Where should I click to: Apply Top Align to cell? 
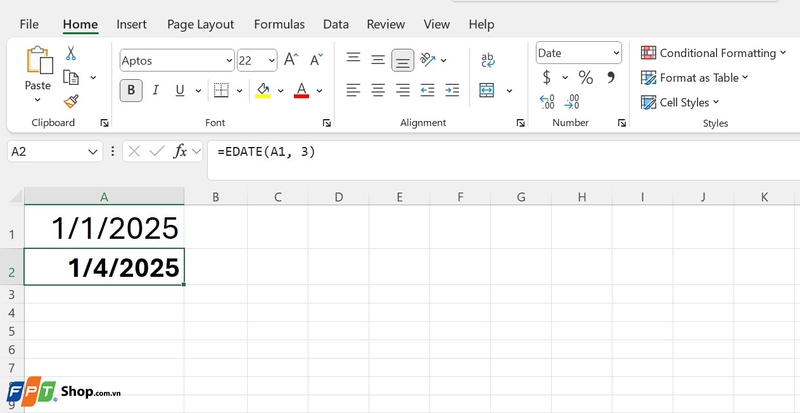pyautogui.click(x=353, y=57)
